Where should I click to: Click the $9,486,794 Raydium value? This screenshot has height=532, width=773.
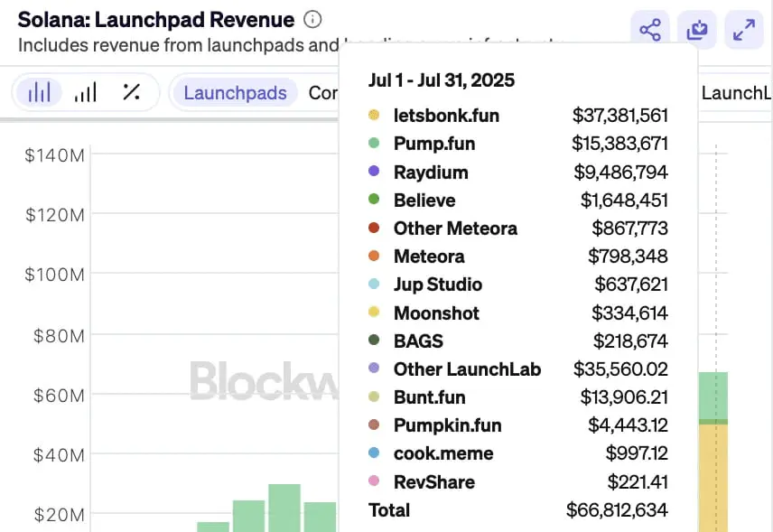(x=620, y=173)
